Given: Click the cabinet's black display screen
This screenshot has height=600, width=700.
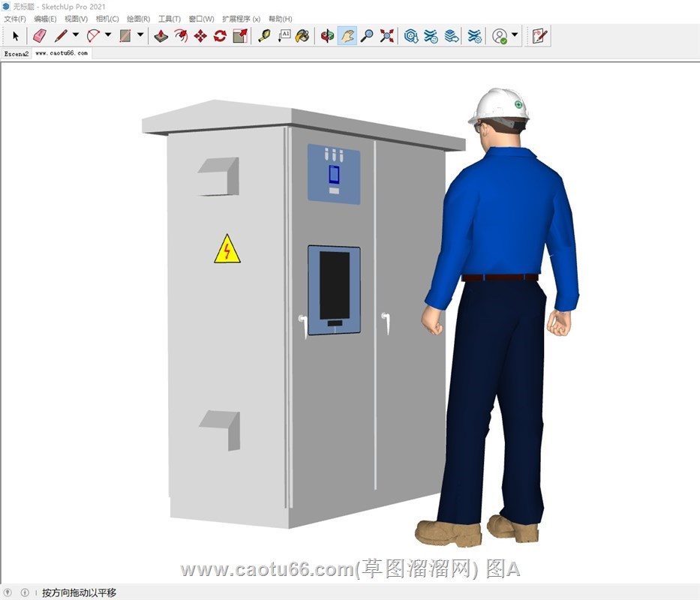Looking at the screenshot, I should [x=335, y=285].
